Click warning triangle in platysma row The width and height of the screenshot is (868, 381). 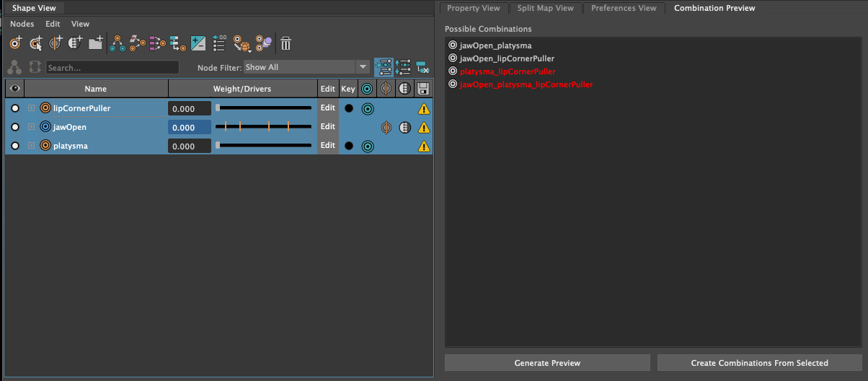(x=424, y=146)
